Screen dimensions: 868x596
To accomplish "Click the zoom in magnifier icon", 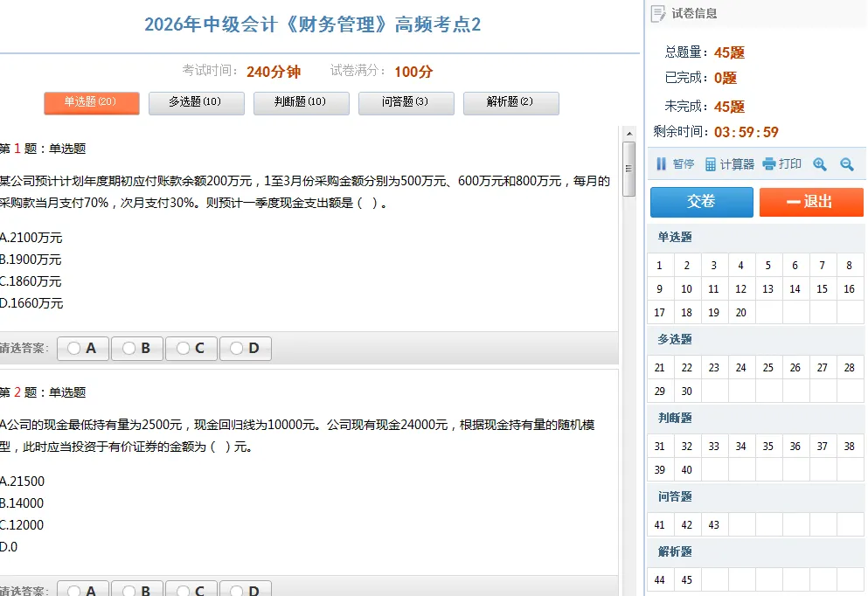I will coord(819,164).
